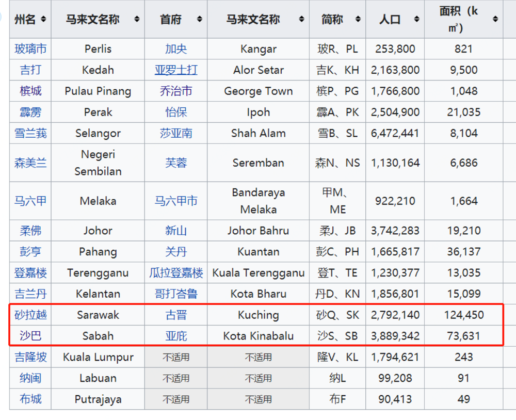Follow the 瓜拉登嘉楼 capital link
The height and width of the screenshot is (420, 516).
[x=176, y=273]
